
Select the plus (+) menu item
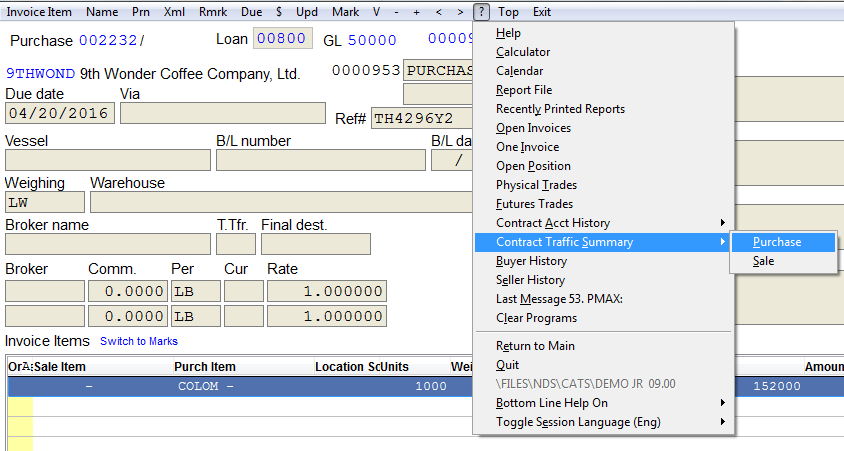click(417, 12)
